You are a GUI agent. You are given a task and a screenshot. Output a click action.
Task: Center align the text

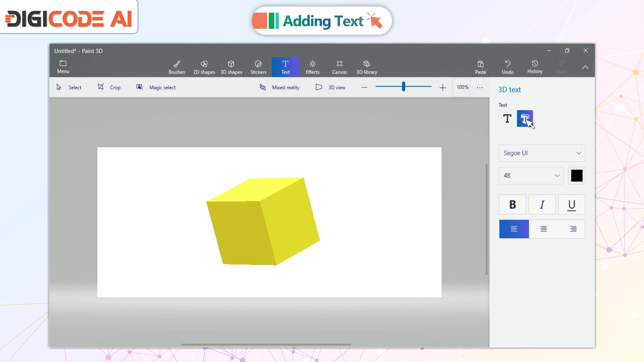pos(544,229)
